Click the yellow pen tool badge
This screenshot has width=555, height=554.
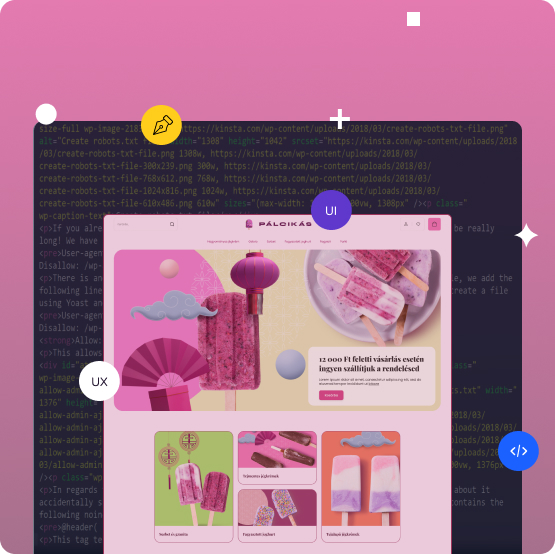pyautogui.click(x=161, y=125)
